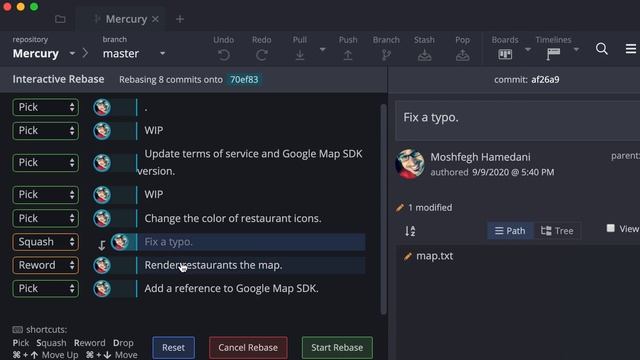The height and width of the screenshot is (360, 640).
Task: Change action for Update terms of service commit
Action: coord(46,162)
